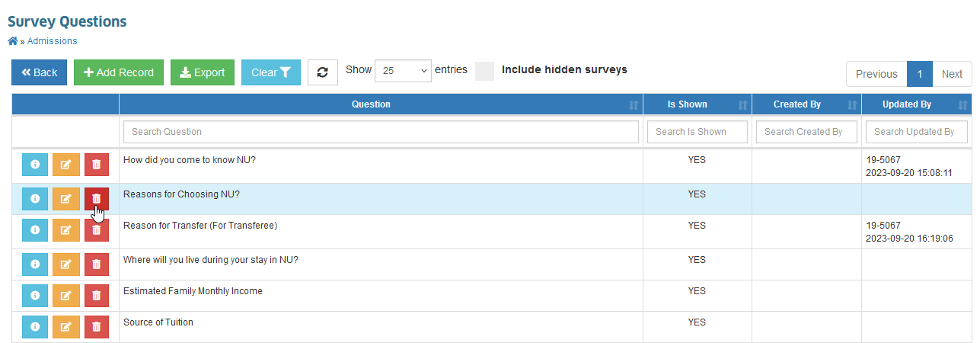
Task: Delete the 'Where will you live' question
Action: [97, 264]
